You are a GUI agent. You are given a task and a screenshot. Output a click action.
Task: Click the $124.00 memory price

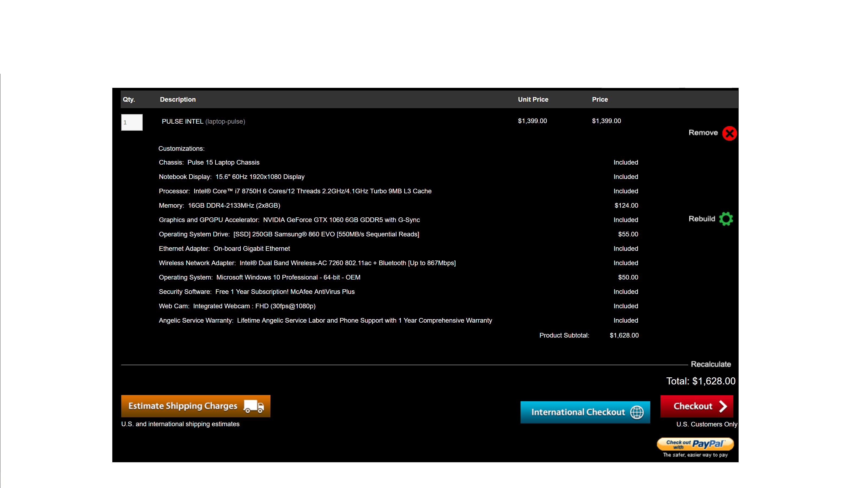coord(626,206)
